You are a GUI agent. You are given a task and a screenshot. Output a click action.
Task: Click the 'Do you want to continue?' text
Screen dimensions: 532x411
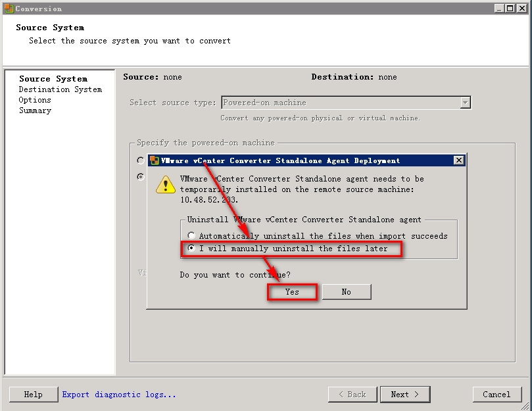235,275
